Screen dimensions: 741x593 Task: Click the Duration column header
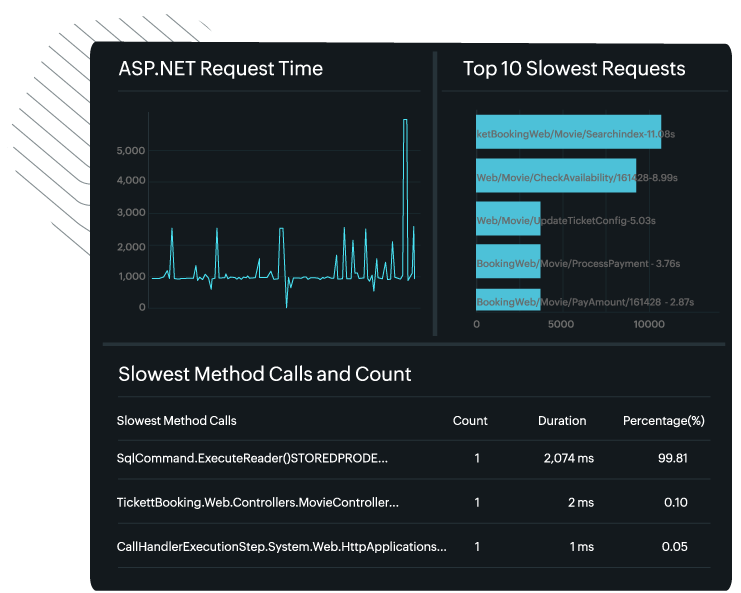coord(562,421)
